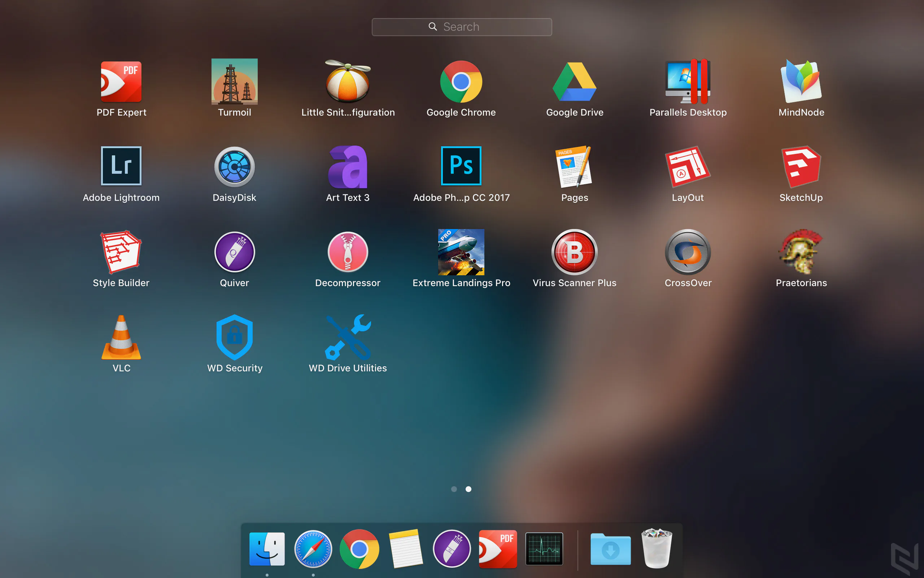The image size is (924, 578).
Task: Switch to first Launchpad page dot
Action: [x=454, y=489]
